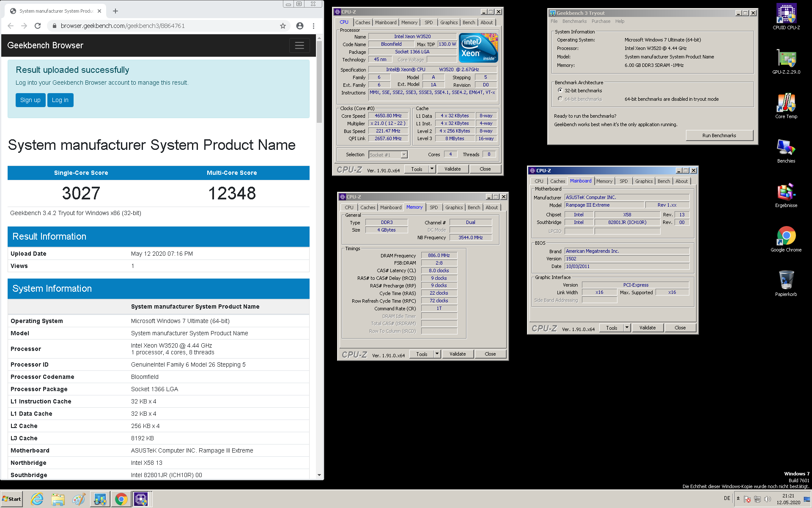Viewport: 812px width, 508px height.
Task: Click Geekbench taskbar icon
Action: (100, 499)
